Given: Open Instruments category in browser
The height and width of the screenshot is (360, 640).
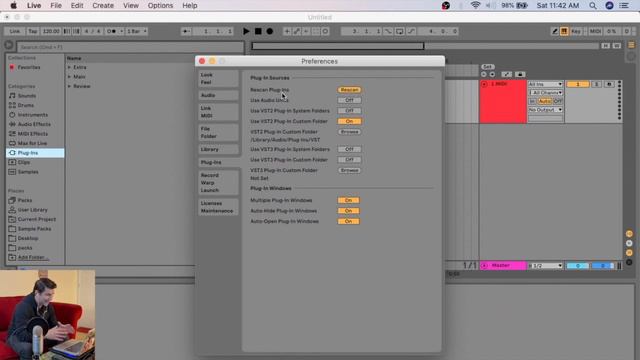Looking at the screenshot, I should click(33, 115).
